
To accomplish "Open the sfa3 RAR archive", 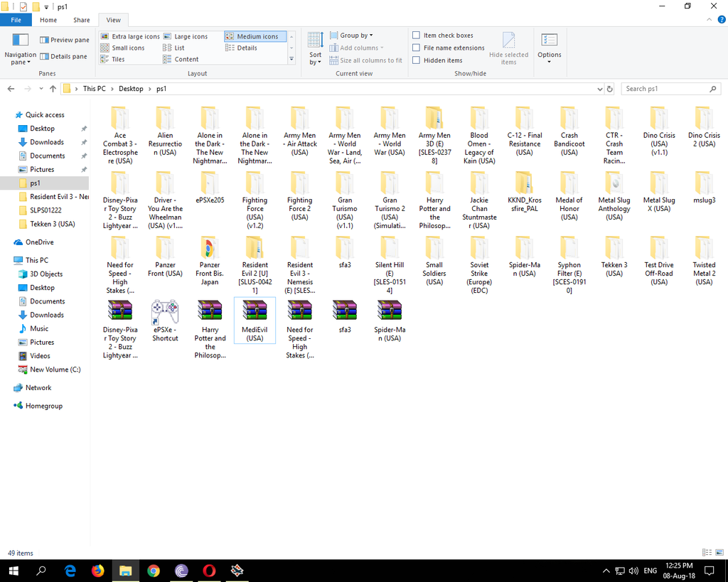I will 345,316.
